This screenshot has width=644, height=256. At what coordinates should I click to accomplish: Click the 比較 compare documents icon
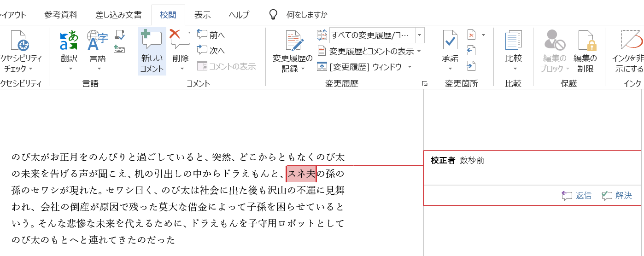513,41
